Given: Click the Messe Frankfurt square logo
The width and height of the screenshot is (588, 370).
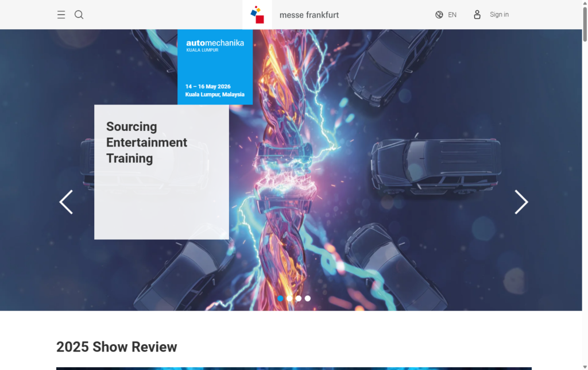Looking at the screenshot, I should pos(257,14).
